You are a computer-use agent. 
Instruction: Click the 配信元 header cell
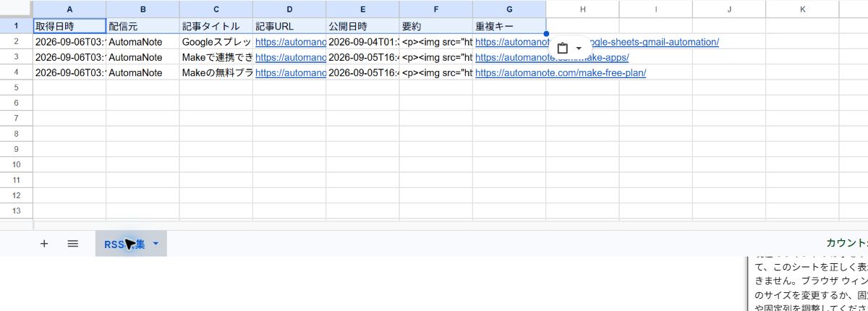(143, 26)
